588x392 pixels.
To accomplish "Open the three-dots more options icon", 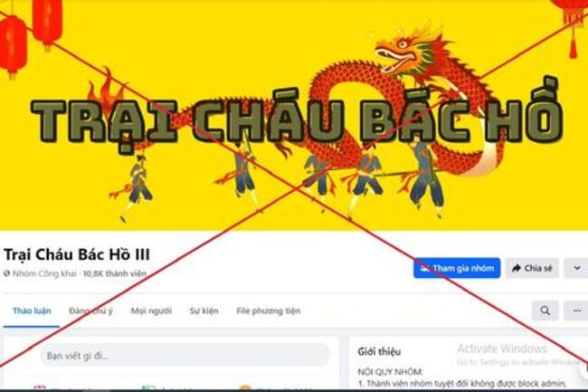I will [577, 311].
